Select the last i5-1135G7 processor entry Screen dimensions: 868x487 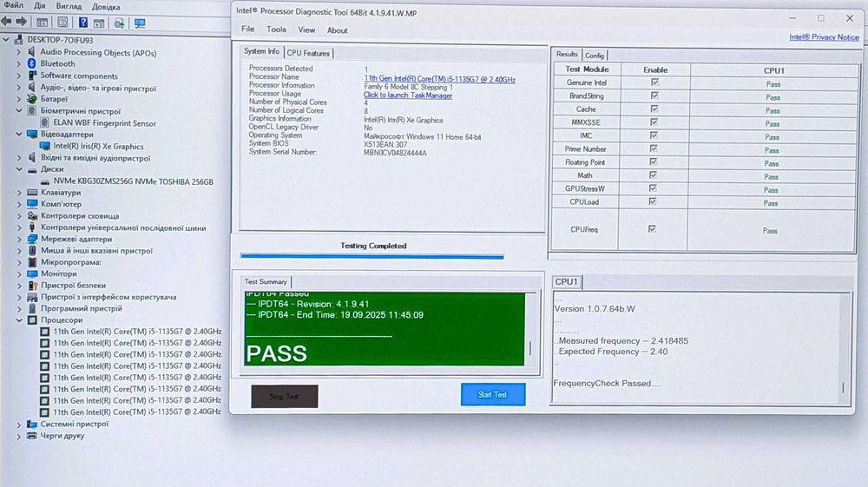click(137, 411)
